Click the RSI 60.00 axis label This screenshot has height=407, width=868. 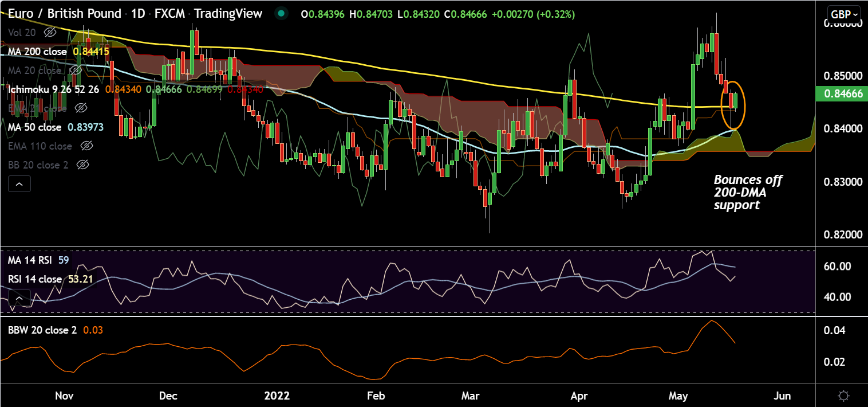(x=836, y=267)
